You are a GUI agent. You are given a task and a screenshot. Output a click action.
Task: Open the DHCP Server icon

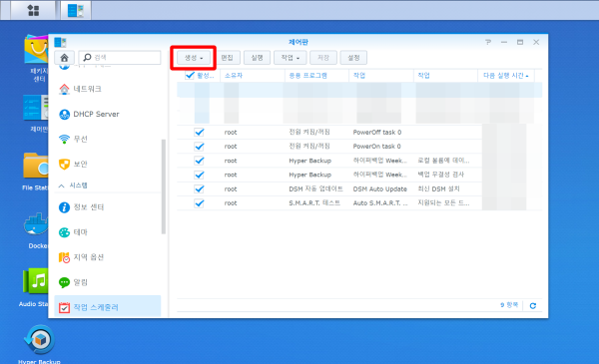pos(64,114)
